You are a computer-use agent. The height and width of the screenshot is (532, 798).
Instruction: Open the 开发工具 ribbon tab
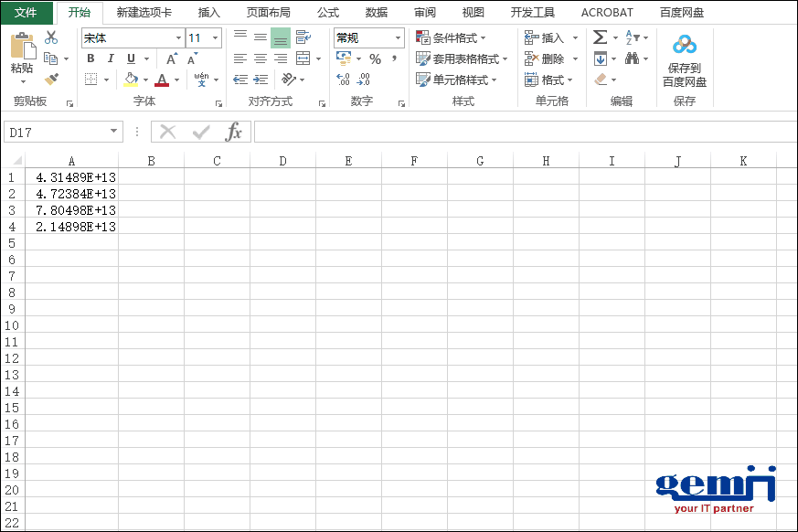(532, 12)
